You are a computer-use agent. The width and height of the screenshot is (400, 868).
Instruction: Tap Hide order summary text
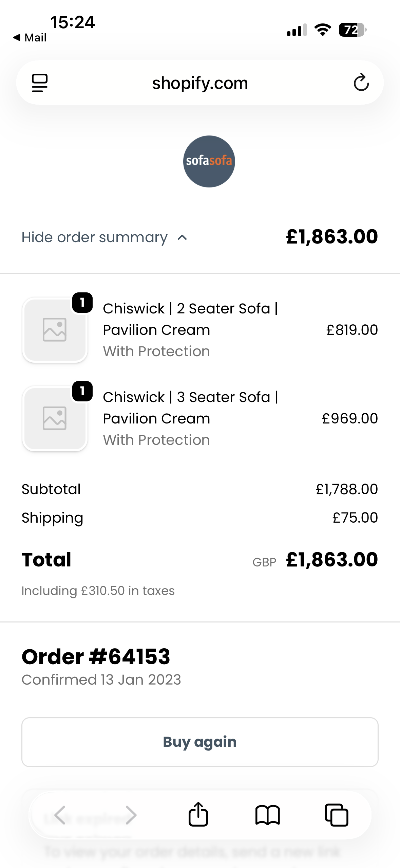coord(94,237)
